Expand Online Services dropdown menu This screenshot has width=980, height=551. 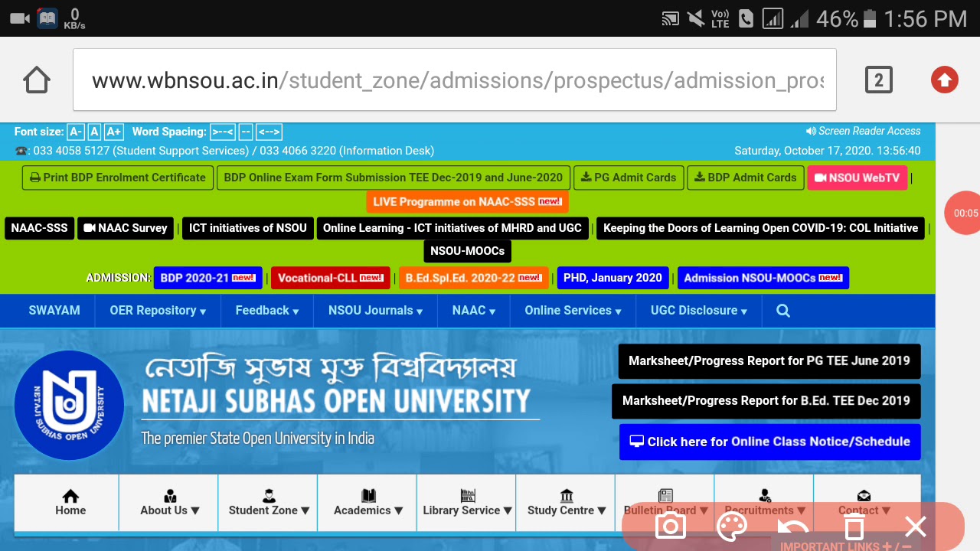[x=573, y=311]
